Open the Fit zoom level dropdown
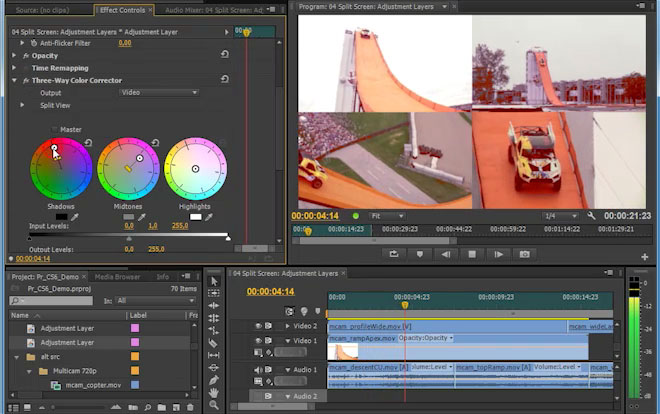This screenshot has height=414, width=660. pyautogui.click(x=388, y=215)
